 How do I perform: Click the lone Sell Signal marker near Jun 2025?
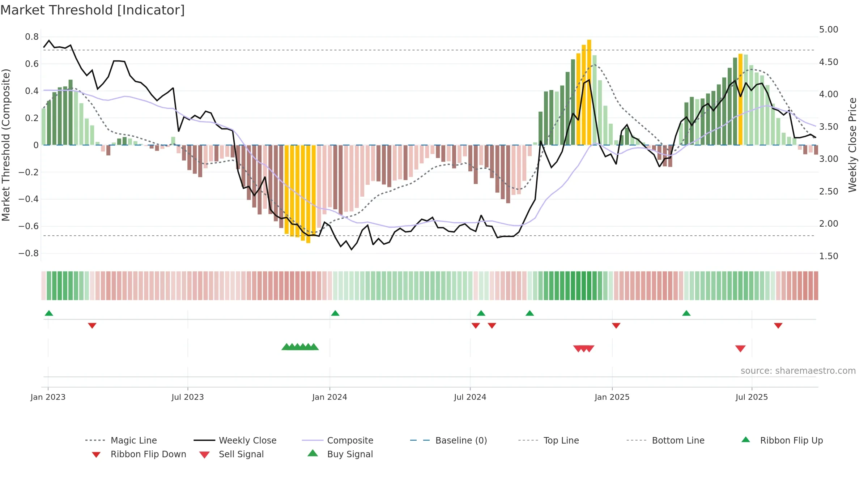tap(740, 348)
